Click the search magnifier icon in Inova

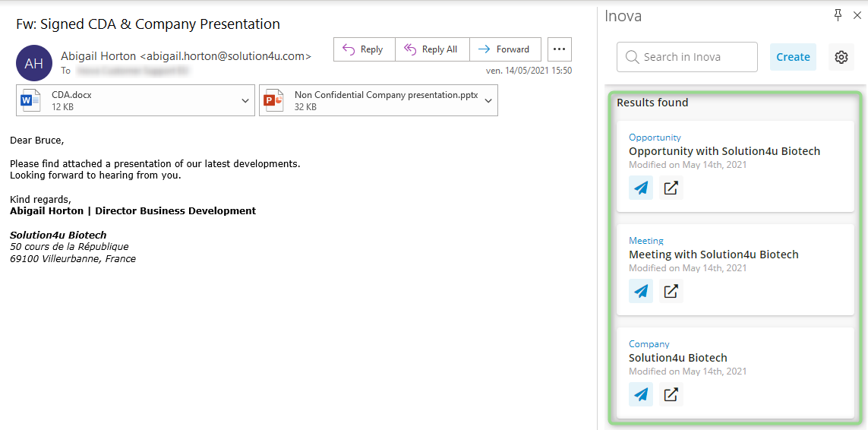pos(632,57)
